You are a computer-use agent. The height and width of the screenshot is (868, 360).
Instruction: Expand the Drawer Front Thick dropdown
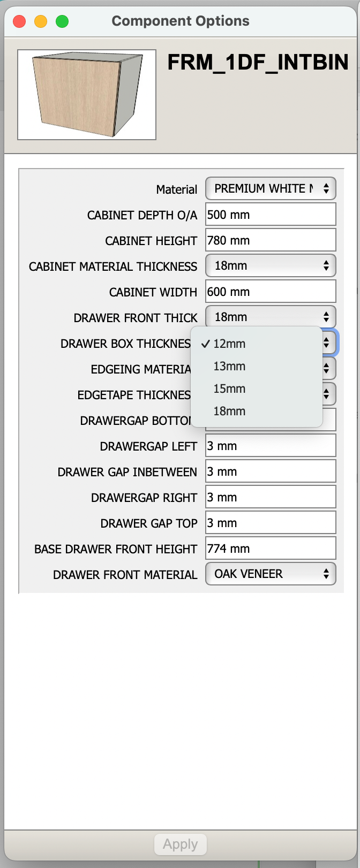coord(271,317)
